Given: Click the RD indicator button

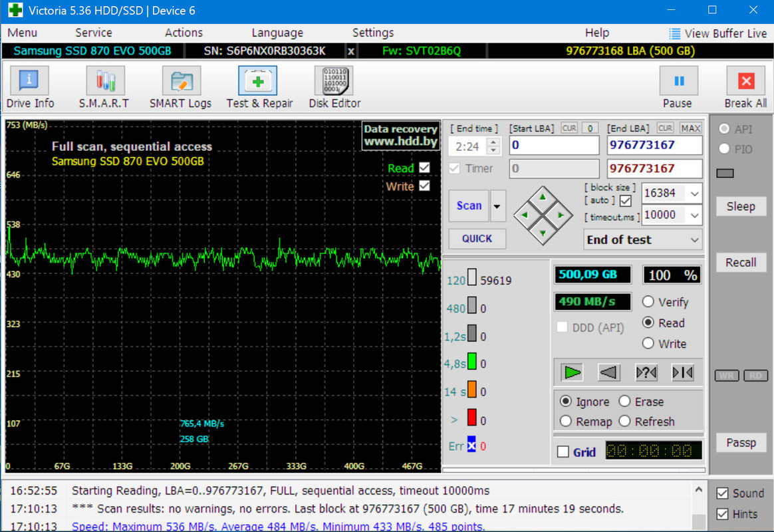Looking at the screenshot, I should pyautogui.click(x=755, y=376).
